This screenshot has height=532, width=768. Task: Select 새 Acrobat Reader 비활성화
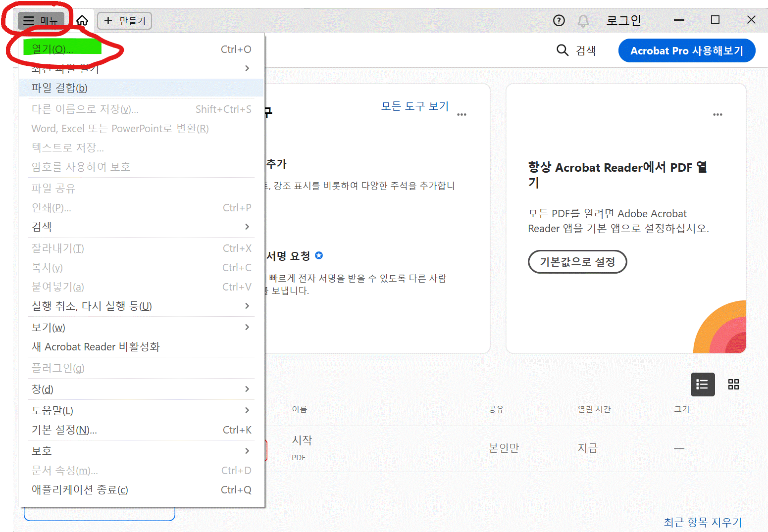[141, 346]
